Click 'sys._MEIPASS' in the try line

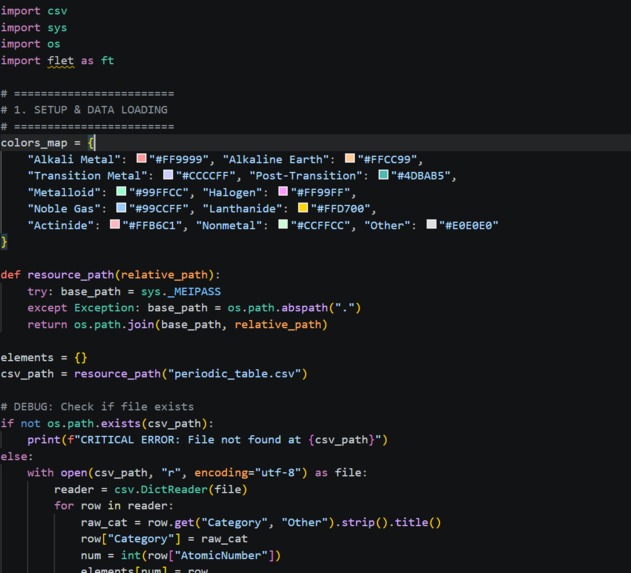click(181, 291)
